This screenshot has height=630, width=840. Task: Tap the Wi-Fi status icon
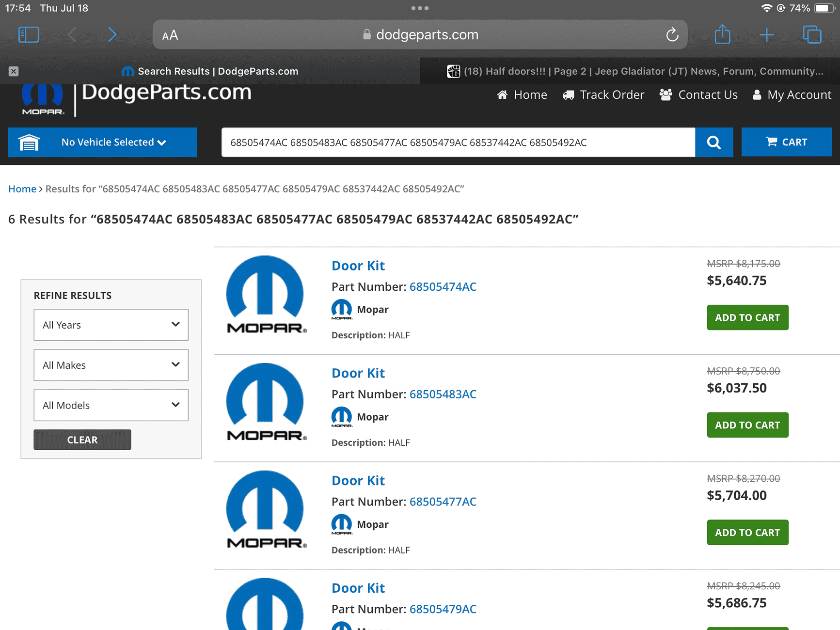pyautogui.click(x=766, y=8)
